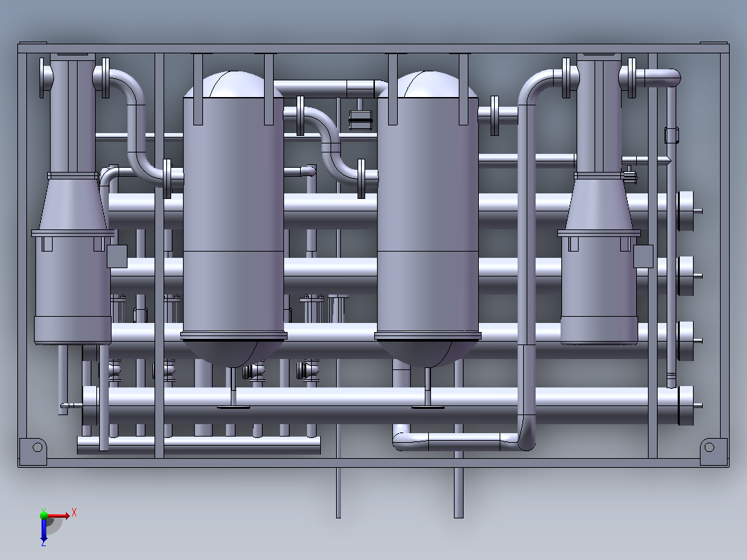Viewport: 747px width, 560px height.
Task: Select the bottom-left frame corner bracket hole
Action: point(37,447)
